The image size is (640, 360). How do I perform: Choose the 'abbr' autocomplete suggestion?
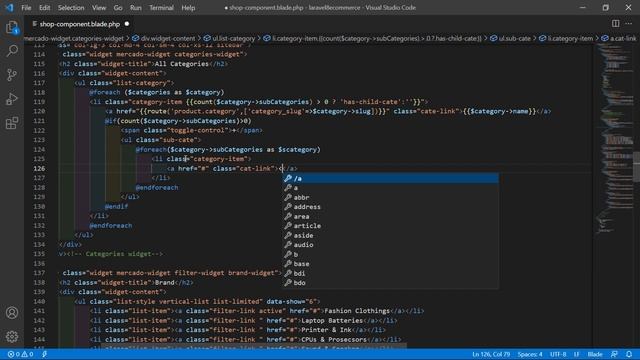390,198
